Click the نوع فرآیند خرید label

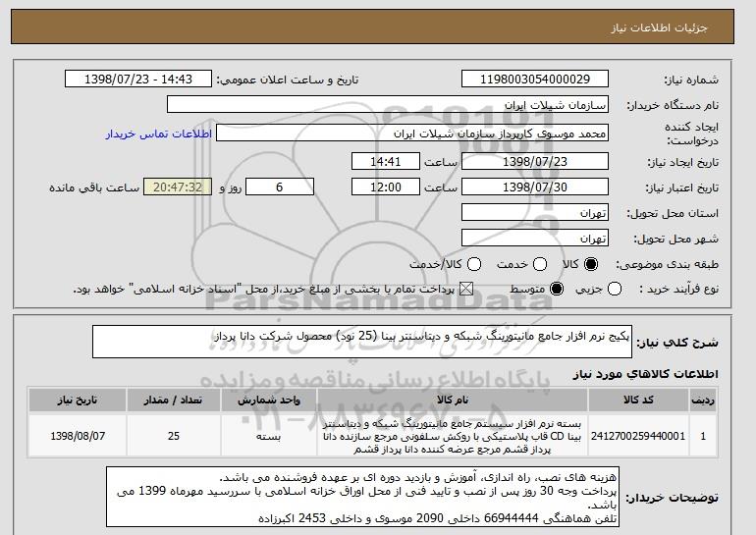[x=678, y=290]
